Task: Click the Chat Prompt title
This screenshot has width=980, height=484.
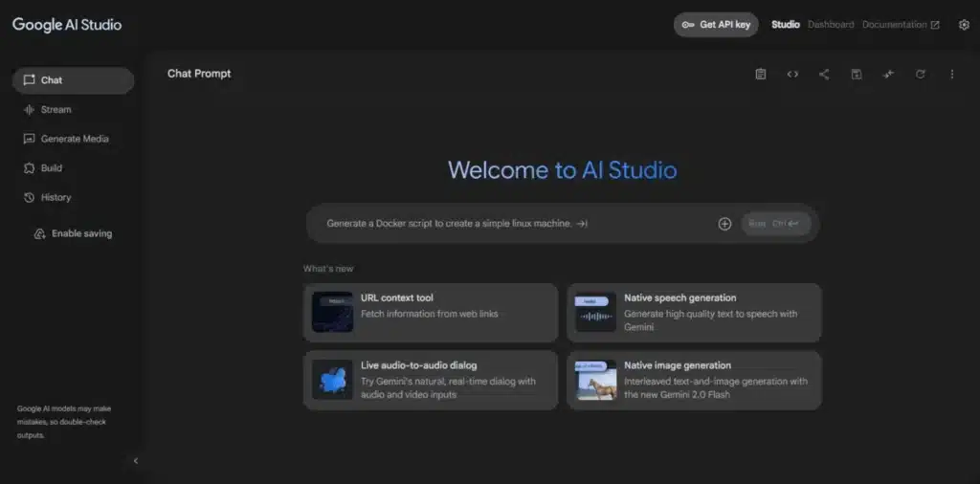Action: (x=199, y=74)
